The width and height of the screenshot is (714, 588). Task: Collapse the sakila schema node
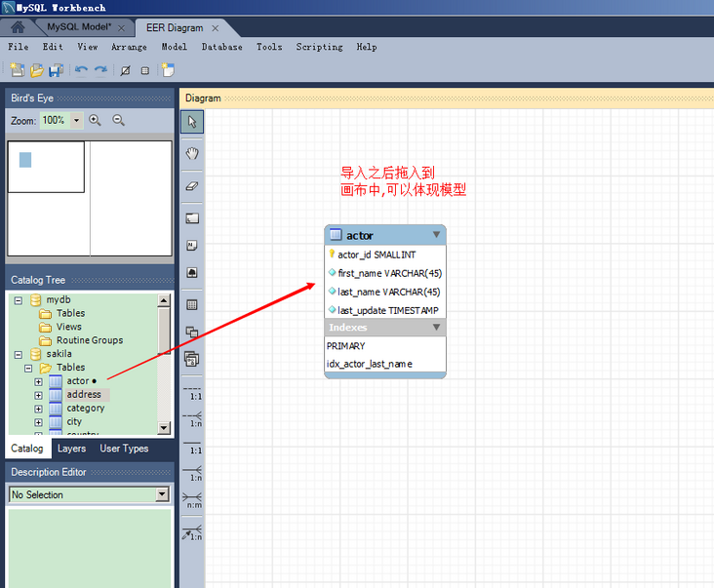point(18,354)
